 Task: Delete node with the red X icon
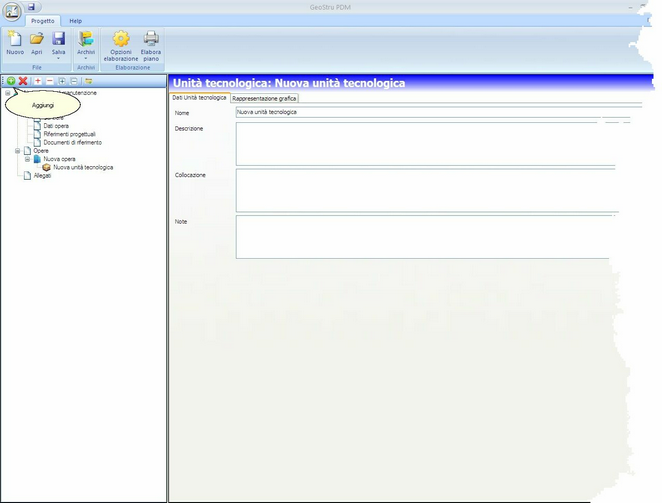point(23,81)
